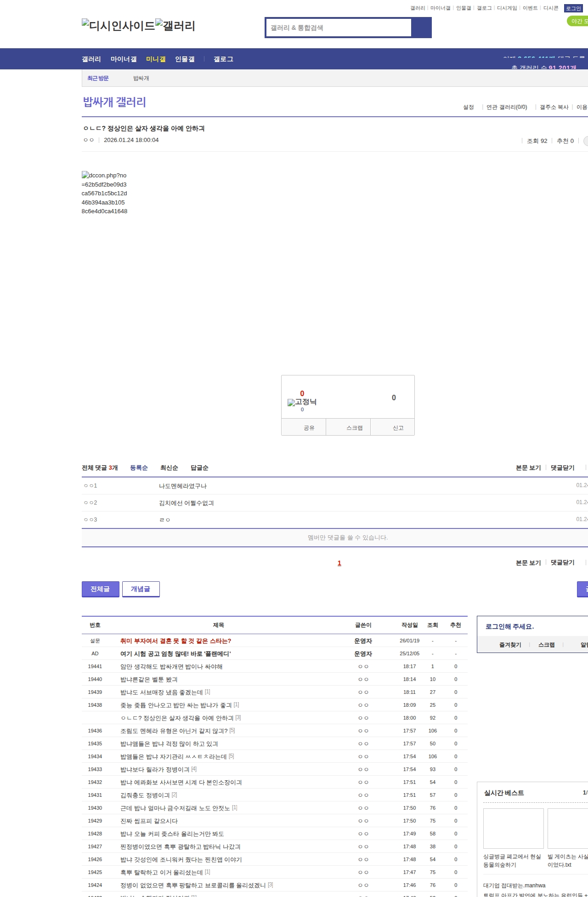Screen dimensions: 588x897
Task: Toggle 야간 모드 night mode
Action: pos(578,21)
